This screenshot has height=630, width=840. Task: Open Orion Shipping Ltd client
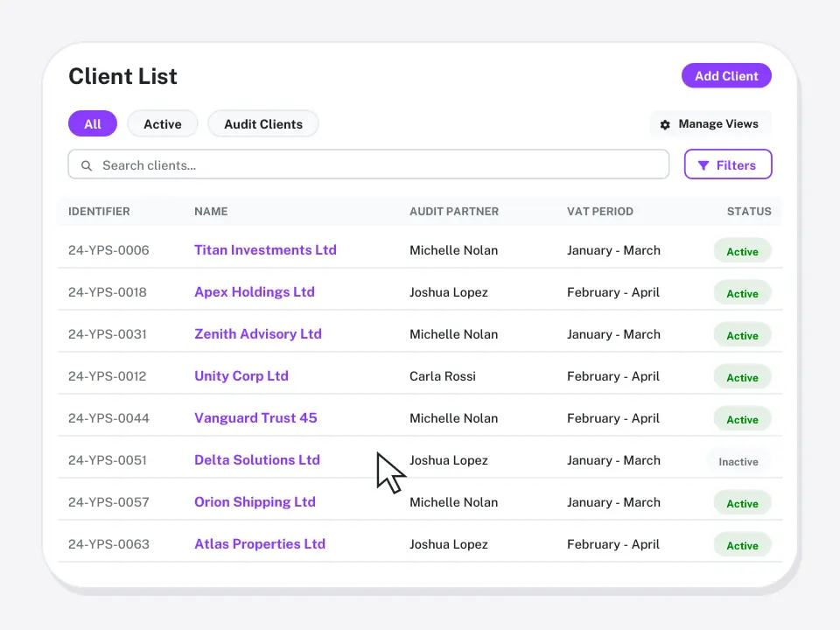[x=255, y=502]
